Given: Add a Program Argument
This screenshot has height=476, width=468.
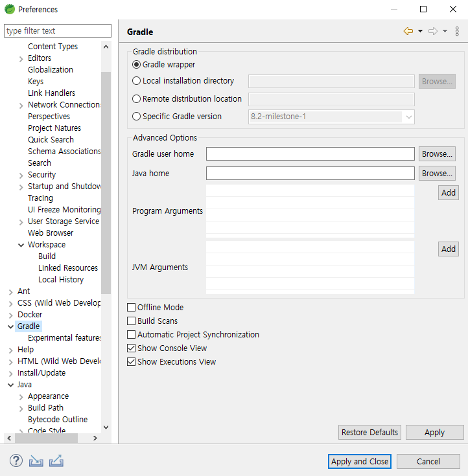Looking at the screenshot, I should click(449, 192).
